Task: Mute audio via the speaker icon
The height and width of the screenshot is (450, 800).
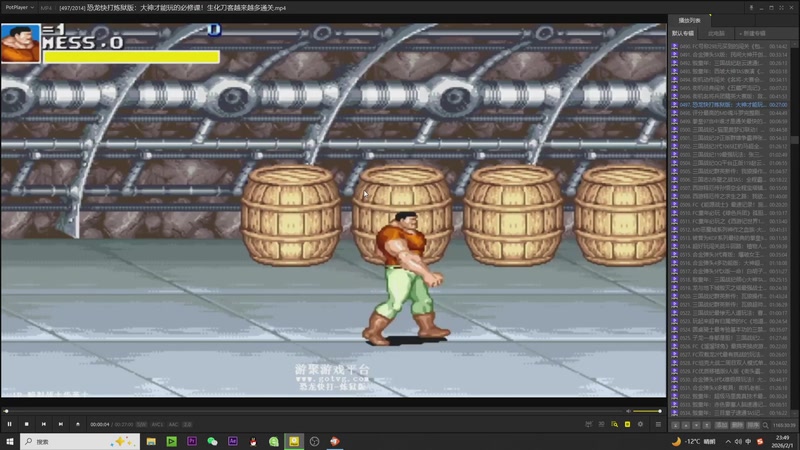Action: pyautogui.click(x=629, y=411)
